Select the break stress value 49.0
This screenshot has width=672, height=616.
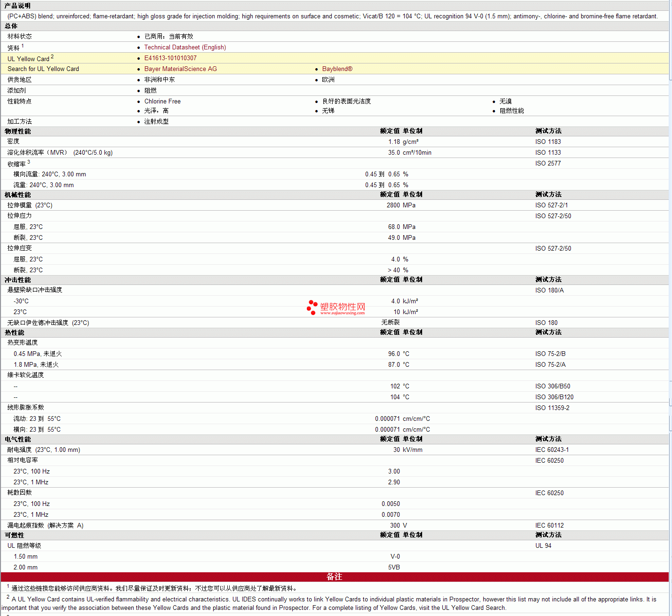[x=394, y=238]
